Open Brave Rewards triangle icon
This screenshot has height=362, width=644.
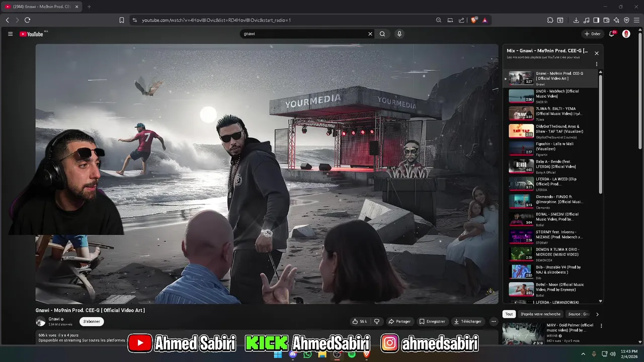tap(485, 20)
